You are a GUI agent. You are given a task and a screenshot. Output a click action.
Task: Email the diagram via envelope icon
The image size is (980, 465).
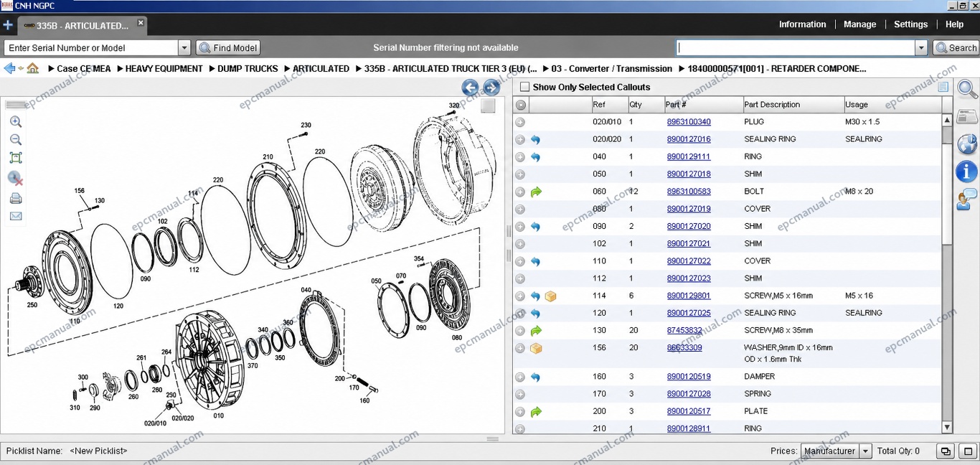click(x=16, y=216)
